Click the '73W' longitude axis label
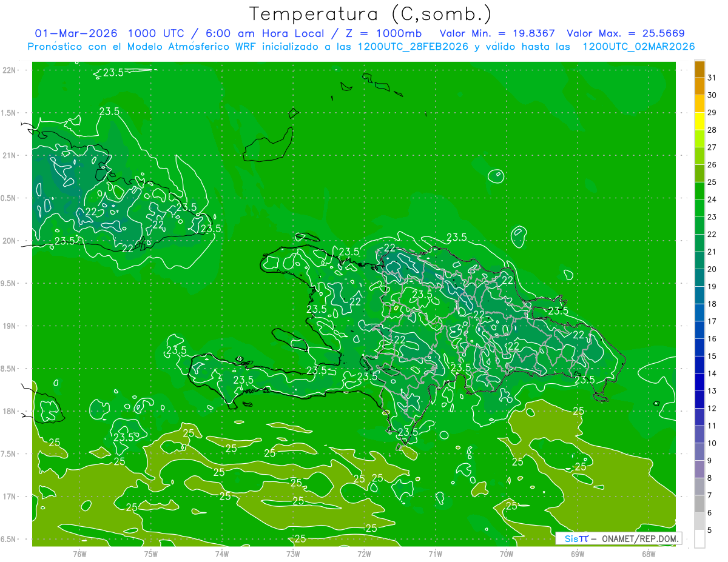 coord(293,554)
